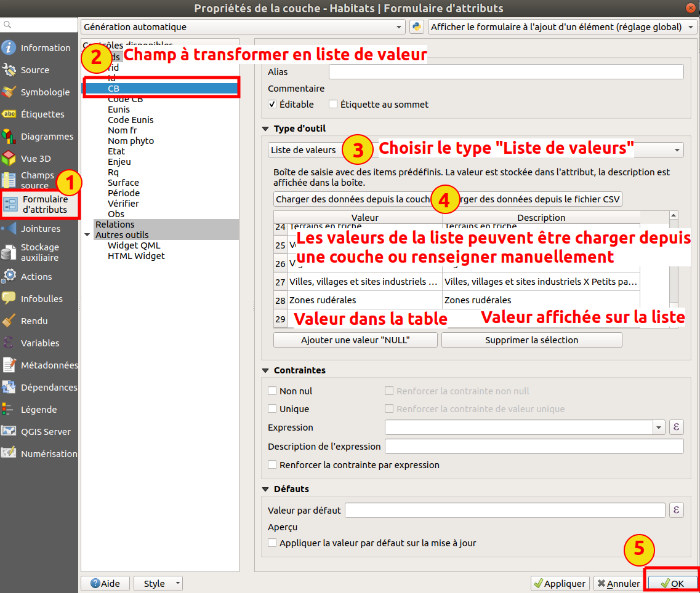
Task: Click Supprimer la sélection button
Action: pyautogui.click(x=532, y=340)
